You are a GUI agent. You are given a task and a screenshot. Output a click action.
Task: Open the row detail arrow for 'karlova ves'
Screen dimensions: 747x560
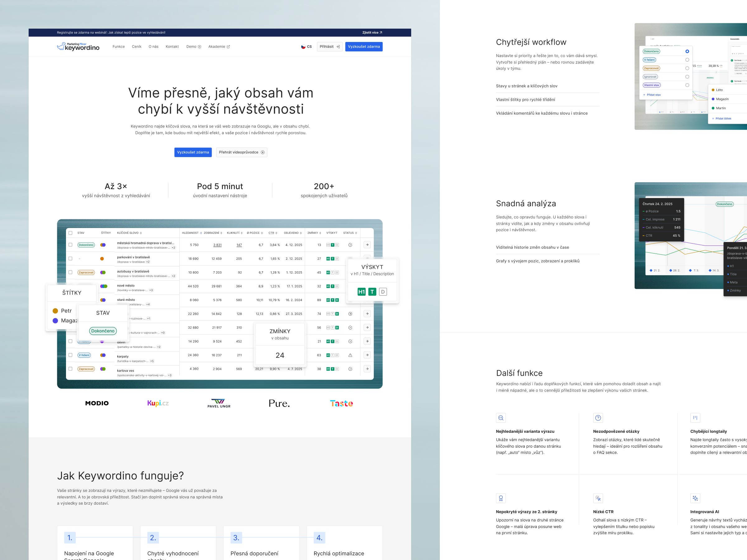pos(367,369)
